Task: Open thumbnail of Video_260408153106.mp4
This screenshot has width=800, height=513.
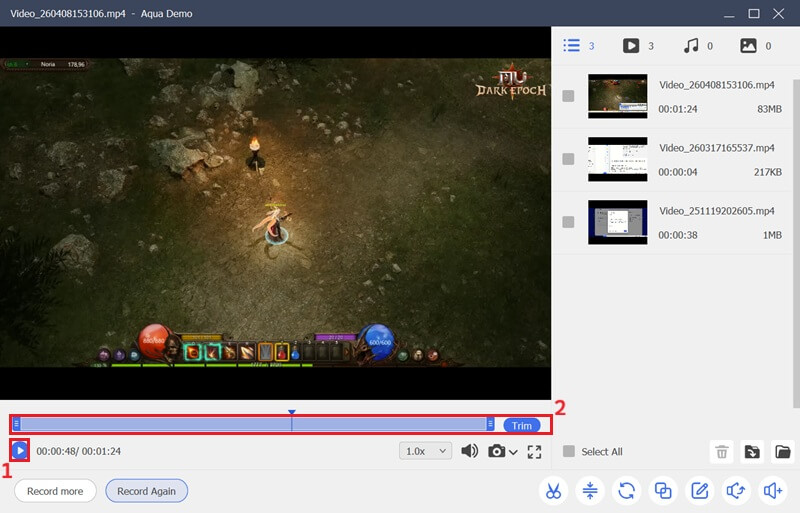Action: coord(617,96)
